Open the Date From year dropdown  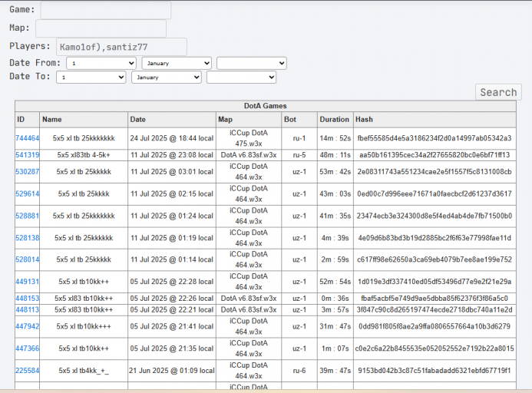[252, 63]
